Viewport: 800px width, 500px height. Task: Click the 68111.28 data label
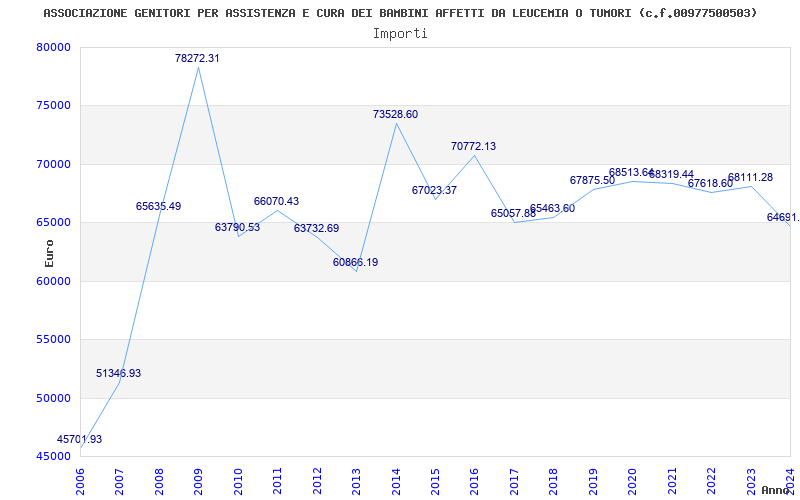point(750,178)
